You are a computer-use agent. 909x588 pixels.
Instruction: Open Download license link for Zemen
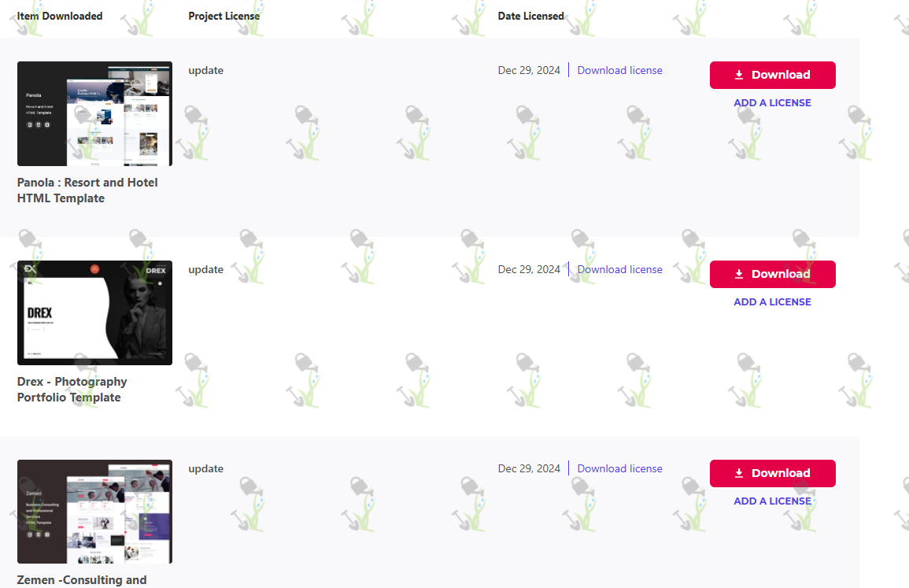pos(619,468)
